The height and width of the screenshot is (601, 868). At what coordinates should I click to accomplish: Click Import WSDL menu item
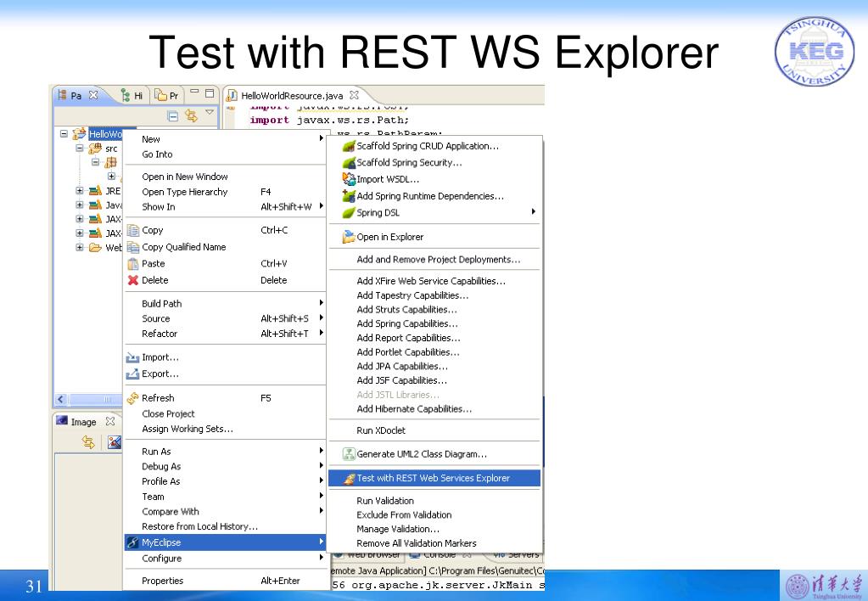388,179
